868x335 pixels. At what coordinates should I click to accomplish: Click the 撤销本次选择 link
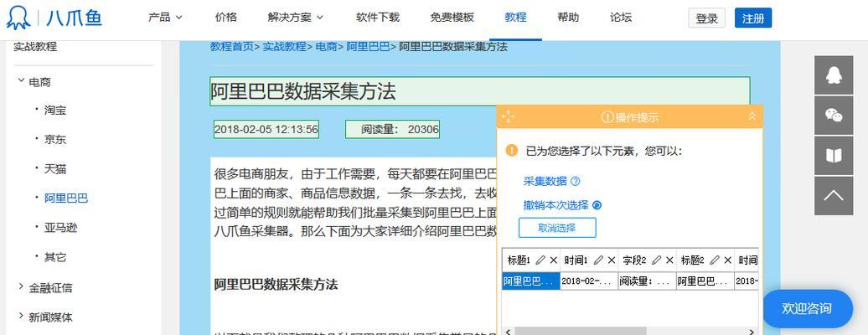[x=555, y=205]
